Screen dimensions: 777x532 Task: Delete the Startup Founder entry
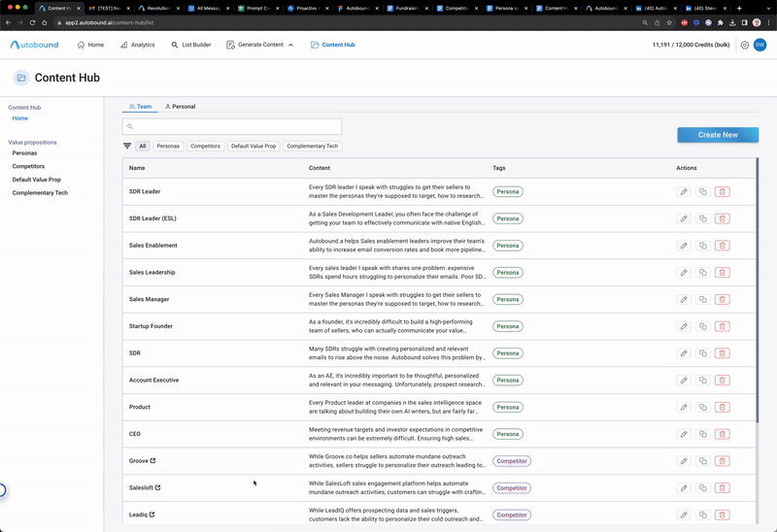click(x=722, y=326)
